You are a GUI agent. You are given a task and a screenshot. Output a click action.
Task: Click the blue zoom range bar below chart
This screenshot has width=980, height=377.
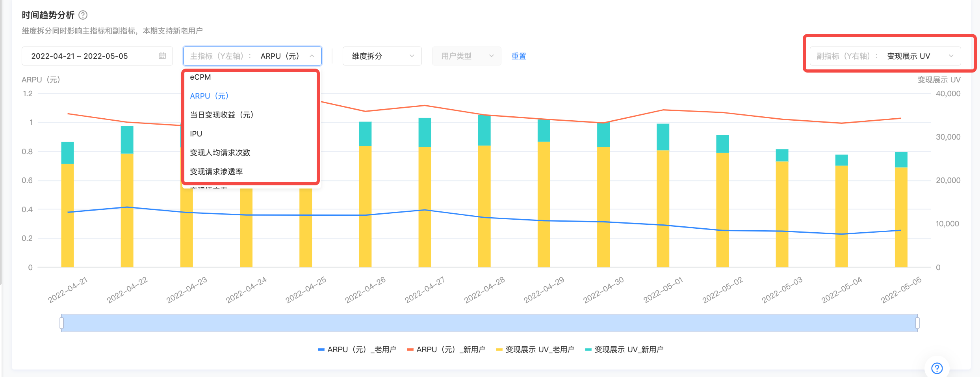coord(490,323)
